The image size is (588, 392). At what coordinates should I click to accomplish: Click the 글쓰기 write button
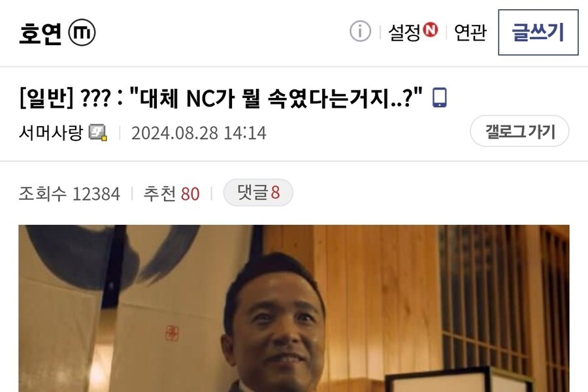(x=538, y=32)
